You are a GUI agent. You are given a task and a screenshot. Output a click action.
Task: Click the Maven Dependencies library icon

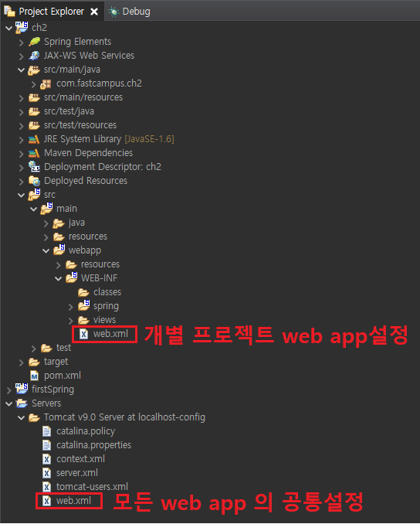[34, 153]
